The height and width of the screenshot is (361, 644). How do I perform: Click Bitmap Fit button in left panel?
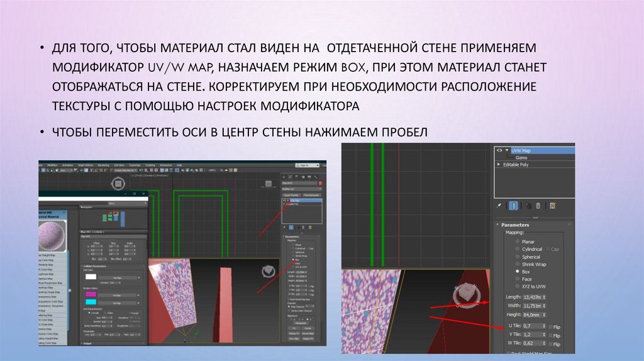tap(294, 333)
